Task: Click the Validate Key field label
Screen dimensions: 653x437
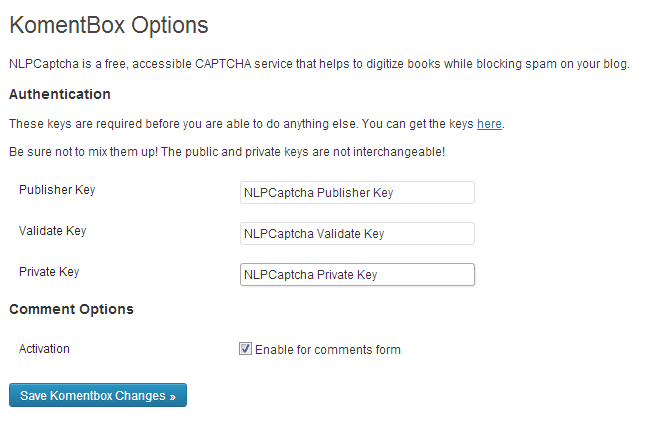Action: (x=52, y=231)
